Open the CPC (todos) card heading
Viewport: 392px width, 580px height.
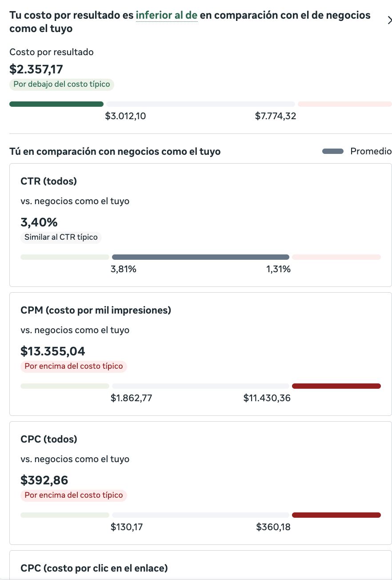point(49,439)
